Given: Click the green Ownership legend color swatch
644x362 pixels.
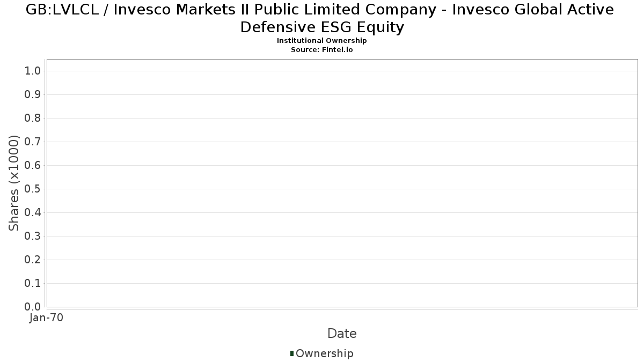Looking at the screenshot, I should [x=292, y=353].
